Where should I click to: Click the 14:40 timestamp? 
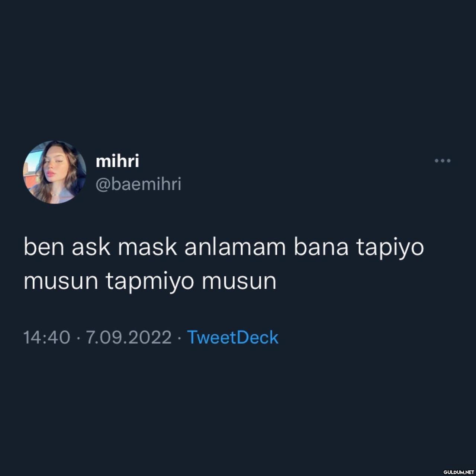click(x=46, y=338)
